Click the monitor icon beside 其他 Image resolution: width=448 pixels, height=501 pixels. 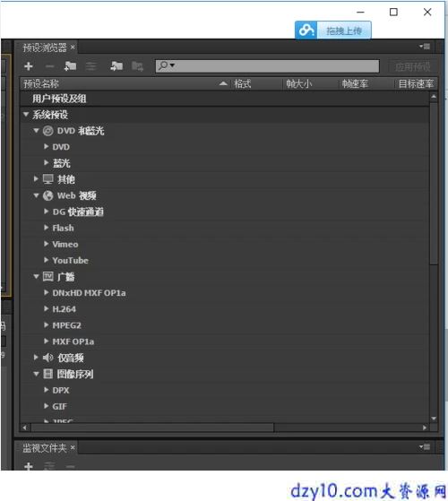47,179
